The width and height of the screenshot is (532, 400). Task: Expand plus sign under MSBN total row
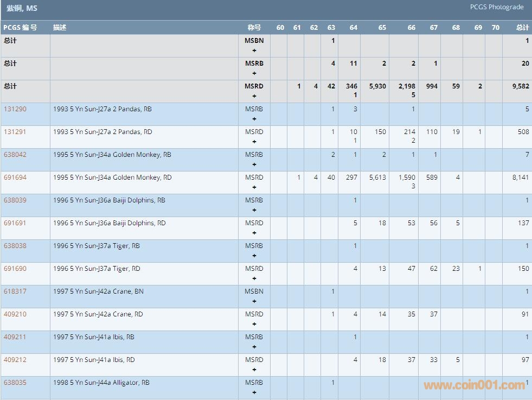254,50
